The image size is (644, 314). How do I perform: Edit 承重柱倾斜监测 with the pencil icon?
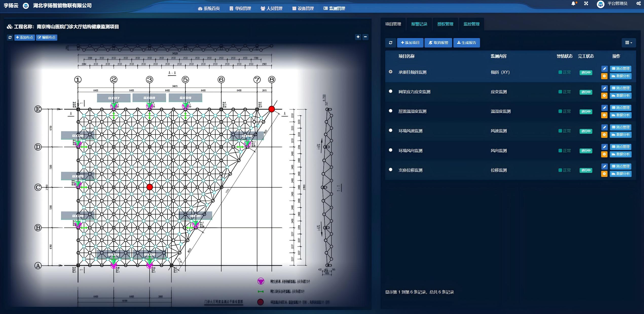coord(604,69)
